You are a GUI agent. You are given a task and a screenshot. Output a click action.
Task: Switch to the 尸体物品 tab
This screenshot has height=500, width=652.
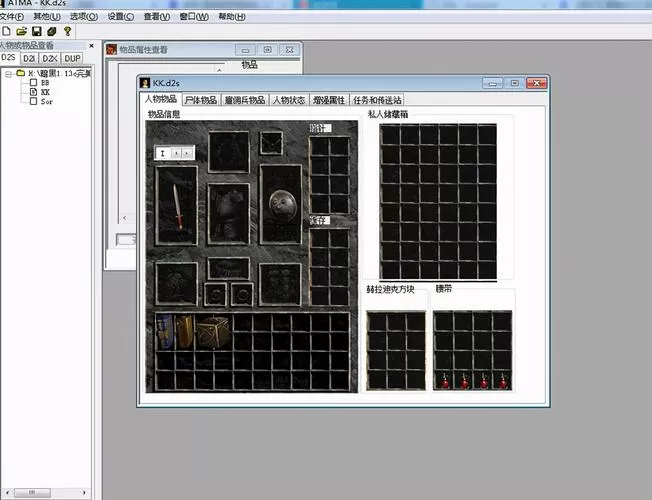(201, 100)
